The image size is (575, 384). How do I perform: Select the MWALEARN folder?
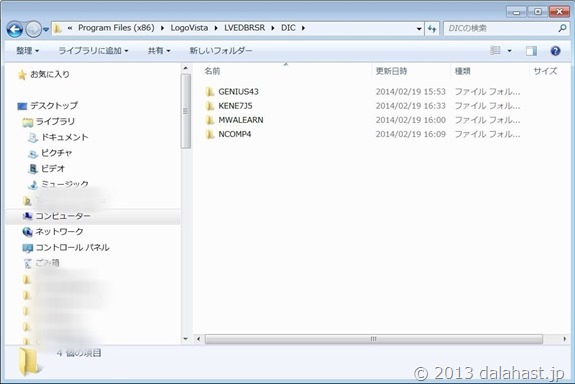241,120
